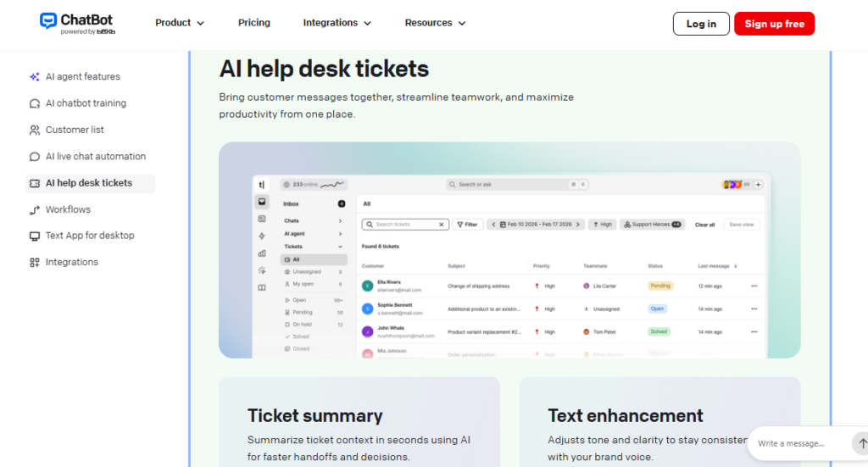Go to next date range arrow
The width and height of the screenshot is (868, 467).
tap(578, 225)
